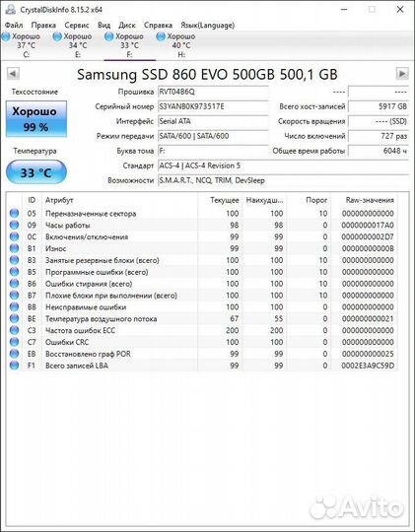The width and height of the screenshot is (415, 532).
Task: Click raw value 0002E3A9C59D
Action: [x=368, y=366]
